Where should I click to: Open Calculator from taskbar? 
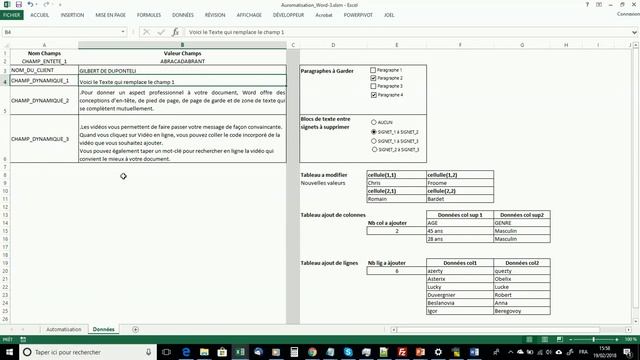tap(294, 352)
